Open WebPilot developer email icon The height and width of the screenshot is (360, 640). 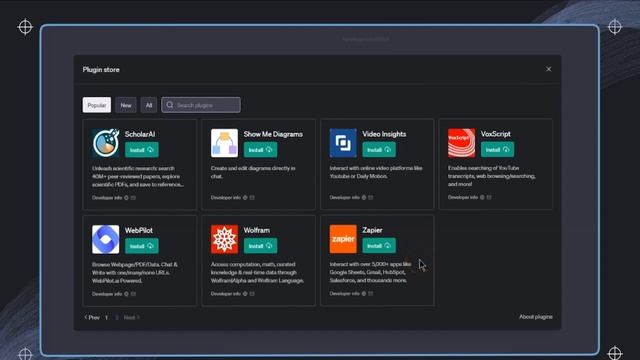coord(133,294)
